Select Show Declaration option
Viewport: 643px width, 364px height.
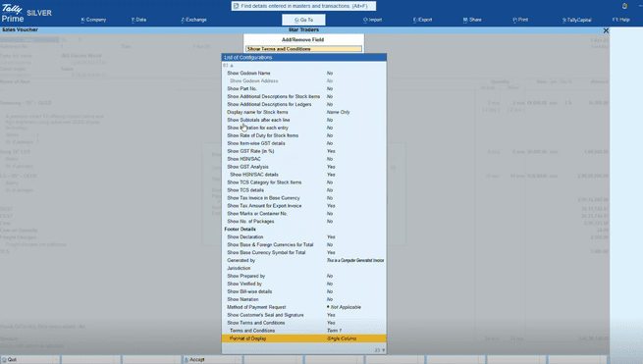[304, 236]
